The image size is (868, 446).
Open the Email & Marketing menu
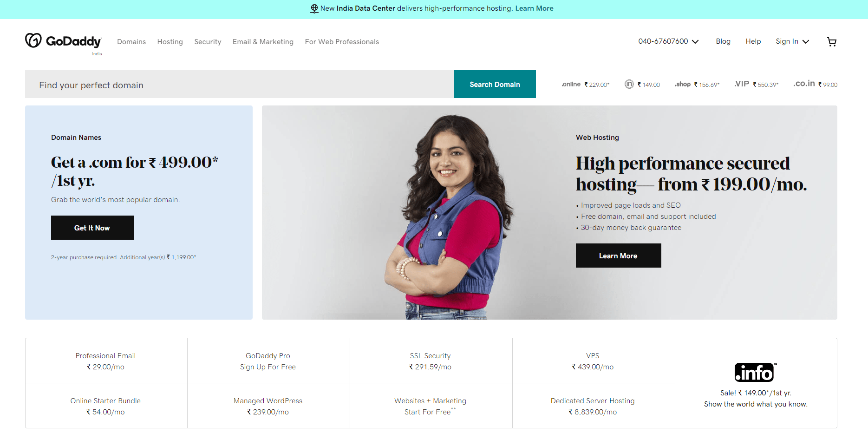click(x=263, y=42)
